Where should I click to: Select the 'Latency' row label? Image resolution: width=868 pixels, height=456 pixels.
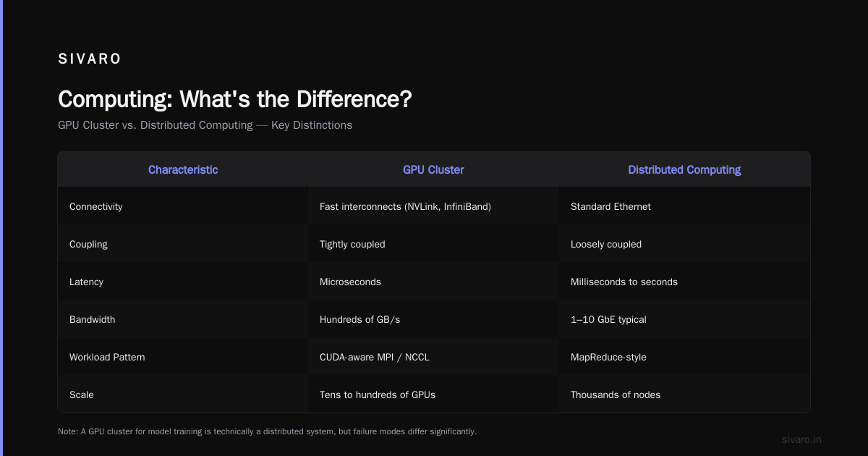86,282
